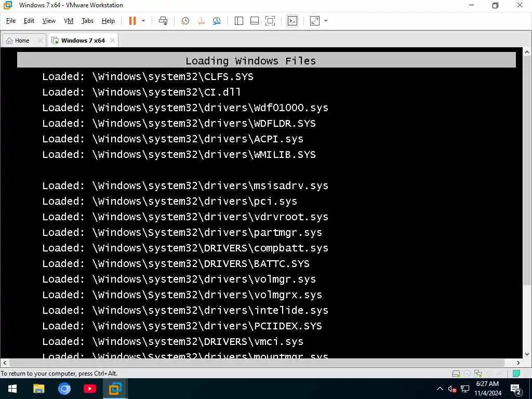Screen dimensions: 532x399
Task: Click the down arrow of the vertical scrollbar
Action: [527, 354]
